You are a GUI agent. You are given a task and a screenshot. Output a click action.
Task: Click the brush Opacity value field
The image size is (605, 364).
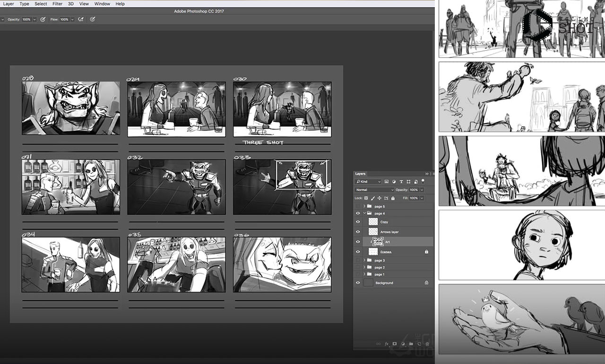pyautogui.click(x=26, y=19)
